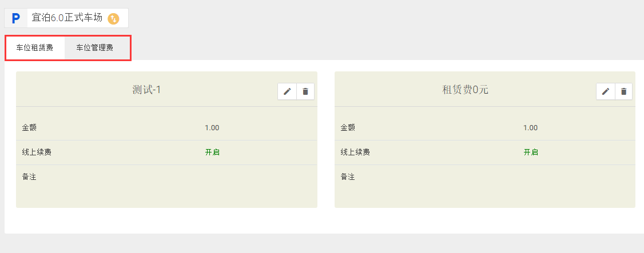Delete the 测试-1 card with trash icon
The image size is (644, 253).
pyautogui.click(x=305, y=91)
